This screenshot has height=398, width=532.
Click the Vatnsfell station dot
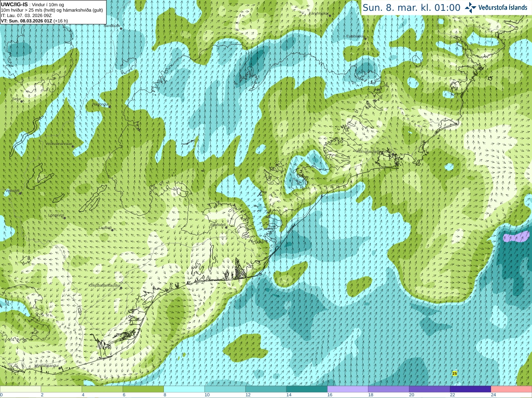point(20,193)
